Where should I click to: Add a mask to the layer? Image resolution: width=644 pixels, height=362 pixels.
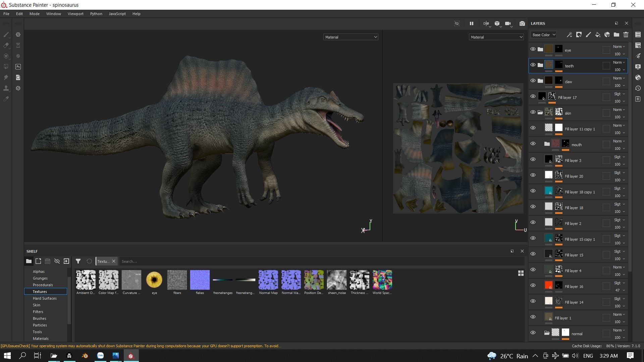(579, 35)
